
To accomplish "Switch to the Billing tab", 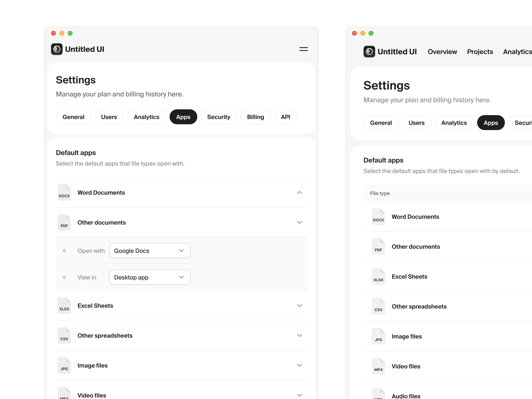I will 255,117.
